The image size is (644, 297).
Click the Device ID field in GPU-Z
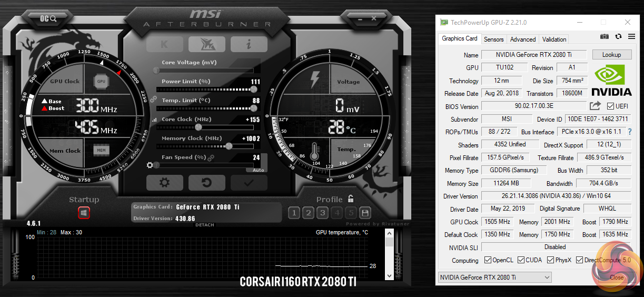point(598,119)
